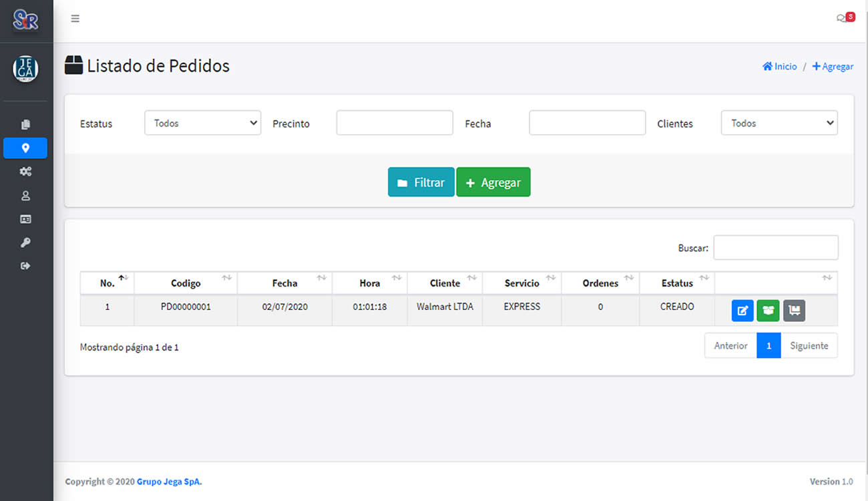Toggle the hamburger sidebar menu
The height and width of the screenshot is (501, 868).
pyautogui.click(x=75, y=19)
